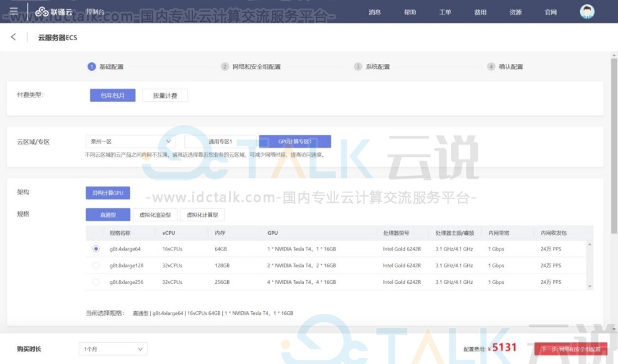Viewport: 618px width, 364px height.
Task: Click the 64GB memory cell
Action: click(x=221, y=249)
